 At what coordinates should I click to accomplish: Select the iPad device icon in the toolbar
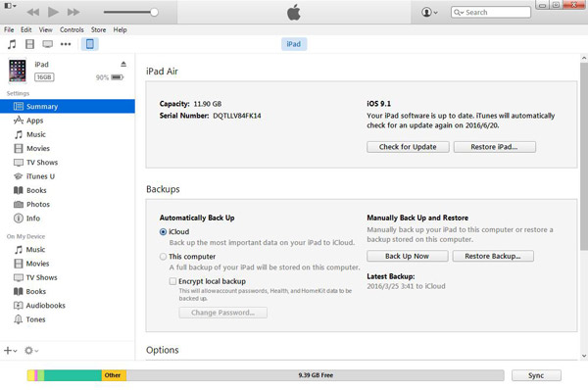90,44
